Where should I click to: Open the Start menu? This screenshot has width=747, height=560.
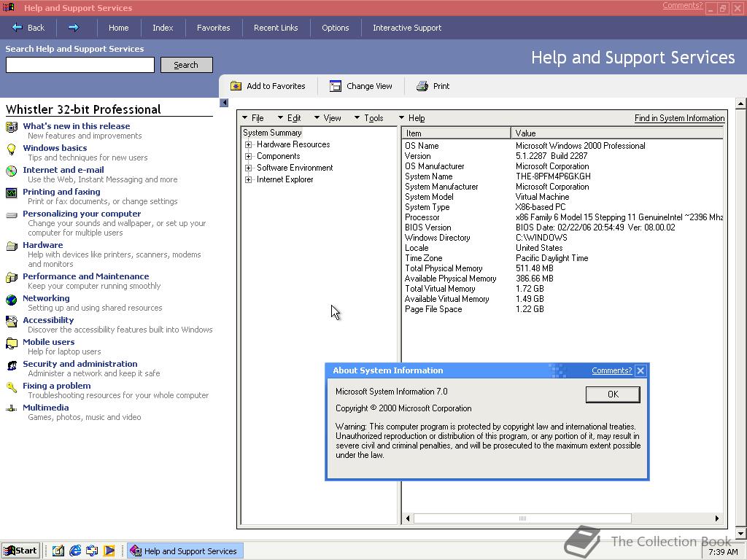(20, 551)
